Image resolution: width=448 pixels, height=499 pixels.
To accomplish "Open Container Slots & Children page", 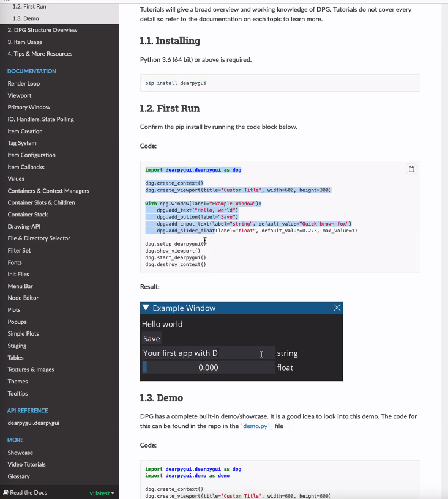I will [42, 203].
